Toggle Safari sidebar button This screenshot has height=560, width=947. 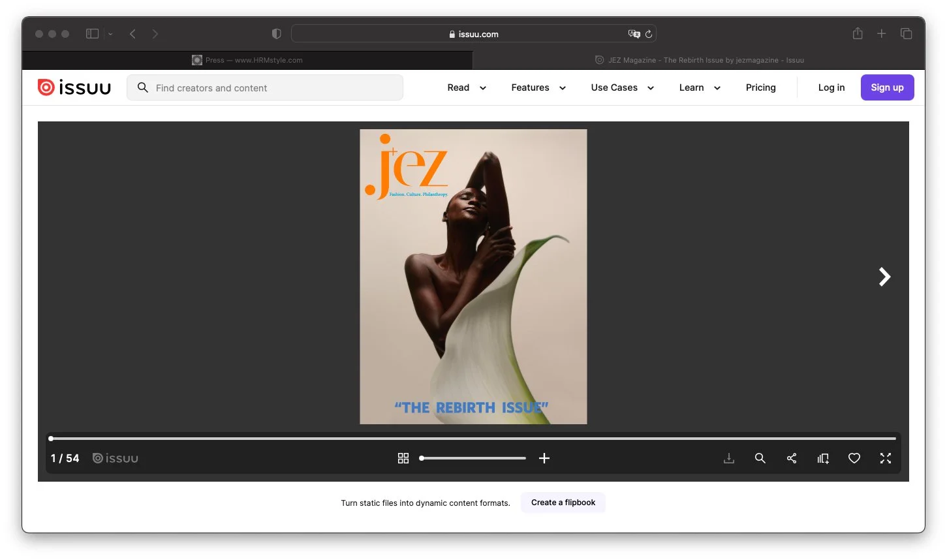pos(93,33)
